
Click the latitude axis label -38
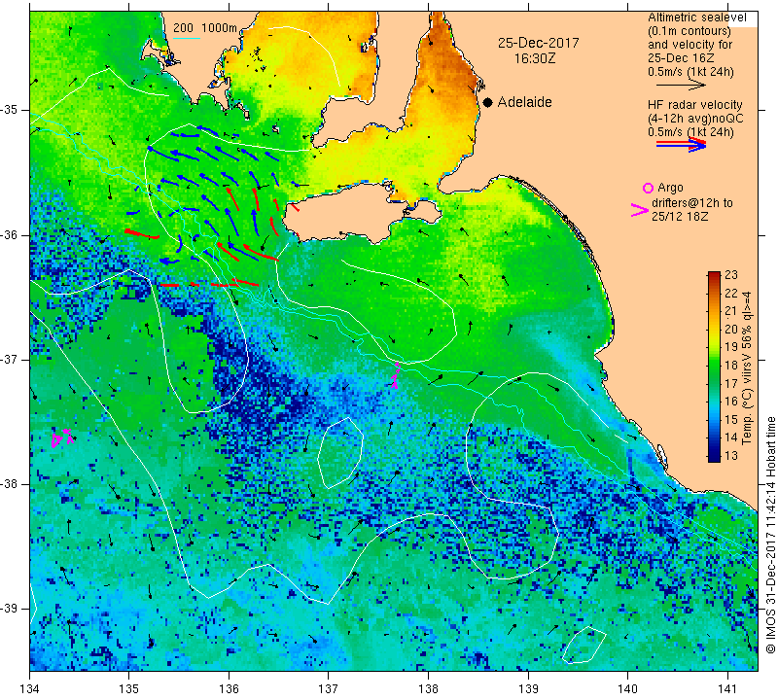[10, 484]
